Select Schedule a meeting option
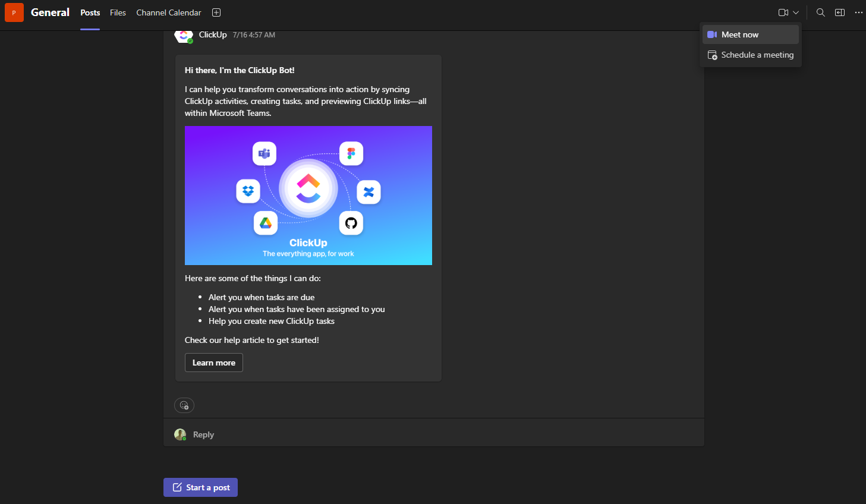 751,55
